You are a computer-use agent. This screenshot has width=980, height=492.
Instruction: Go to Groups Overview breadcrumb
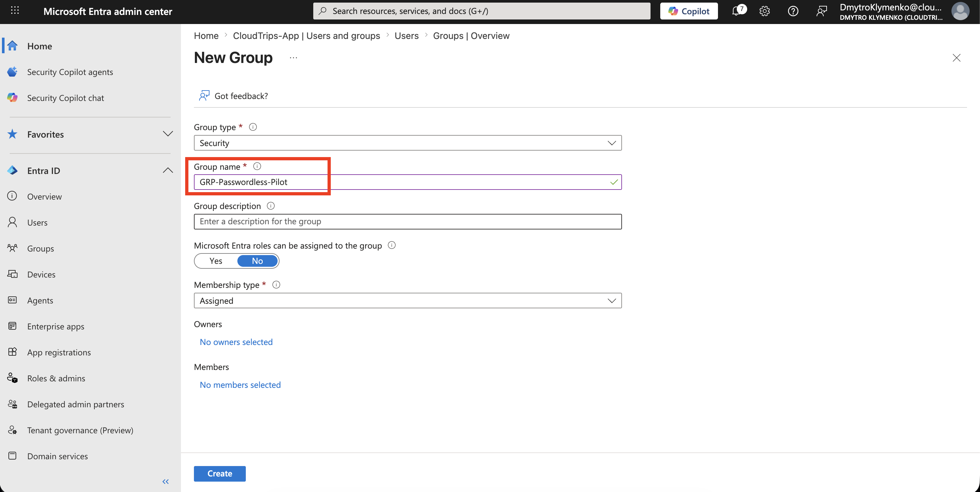(471, 36)
